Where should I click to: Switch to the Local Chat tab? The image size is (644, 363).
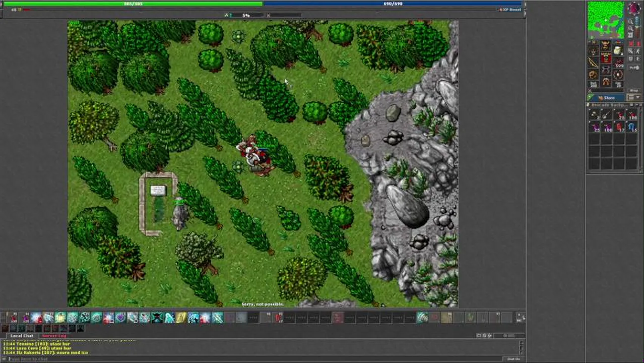tap(22, 336)
